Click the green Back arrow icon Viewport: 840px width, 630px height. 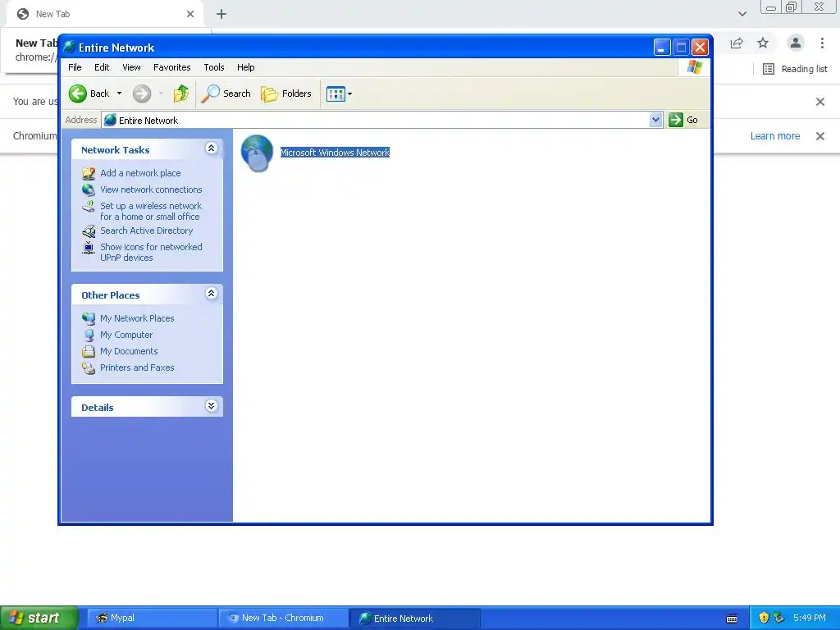78,94
